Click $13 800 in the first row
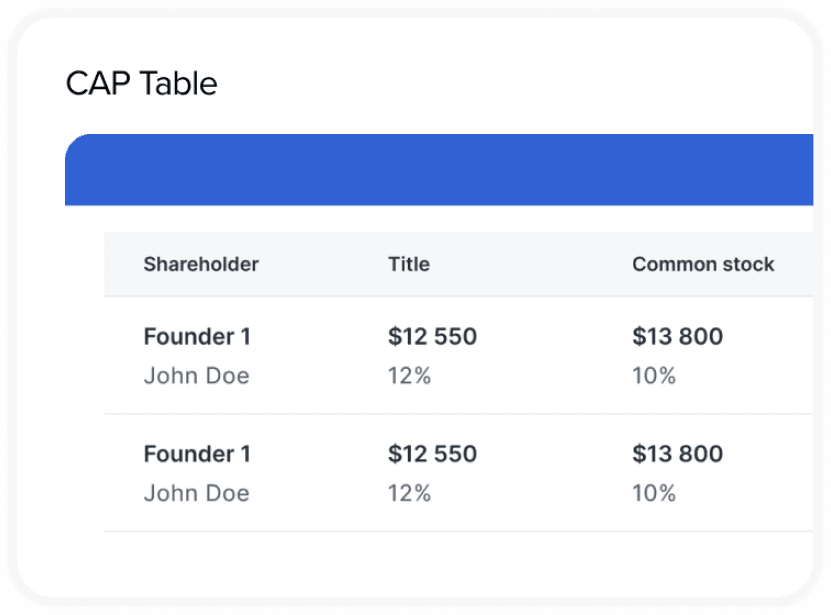This screenshot has height=615, width=831. click(x=677, y=337)
